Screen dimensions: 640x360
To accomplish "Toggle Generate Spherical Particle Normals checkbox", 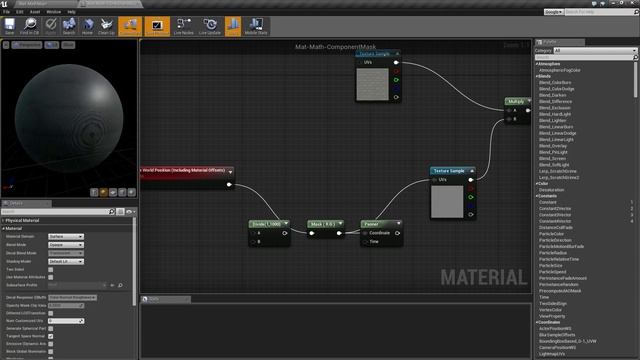I will (x=51, y=329).
